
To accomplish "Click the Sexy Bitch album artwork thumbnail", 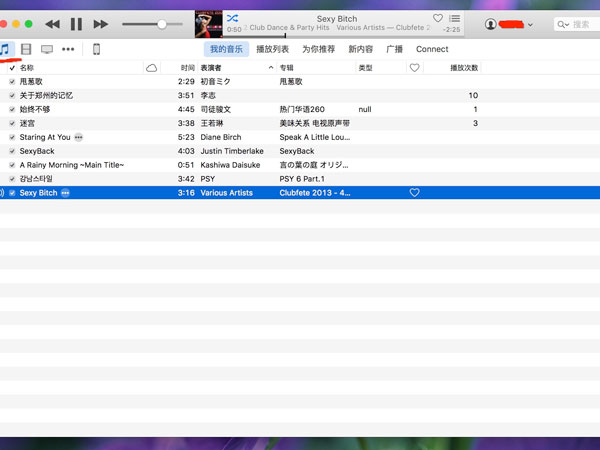I will click(x=208, y=22).
